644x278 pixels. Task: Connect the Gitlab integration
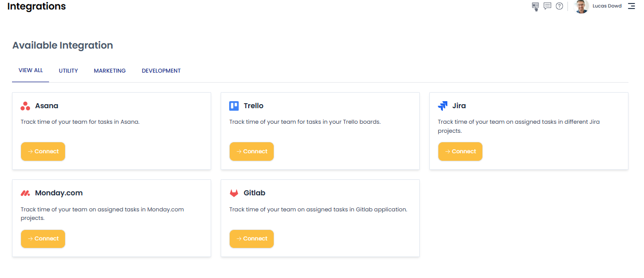252,239
